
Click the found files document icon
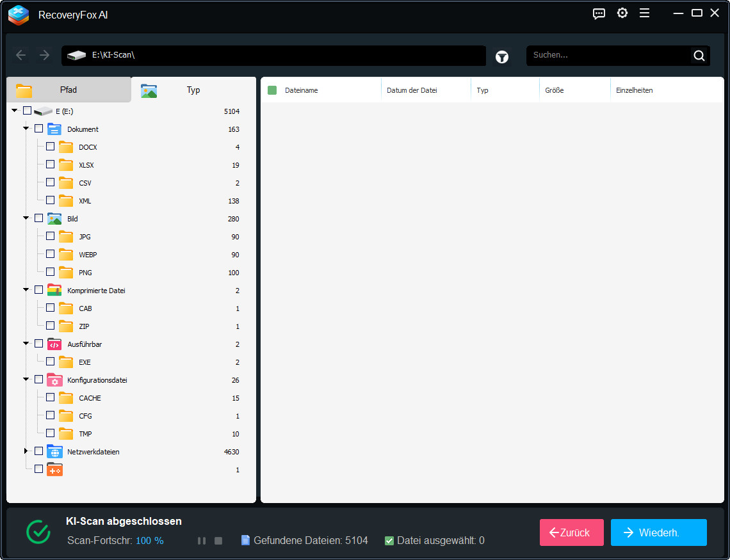pyautogui.click(x=245, y=540)
